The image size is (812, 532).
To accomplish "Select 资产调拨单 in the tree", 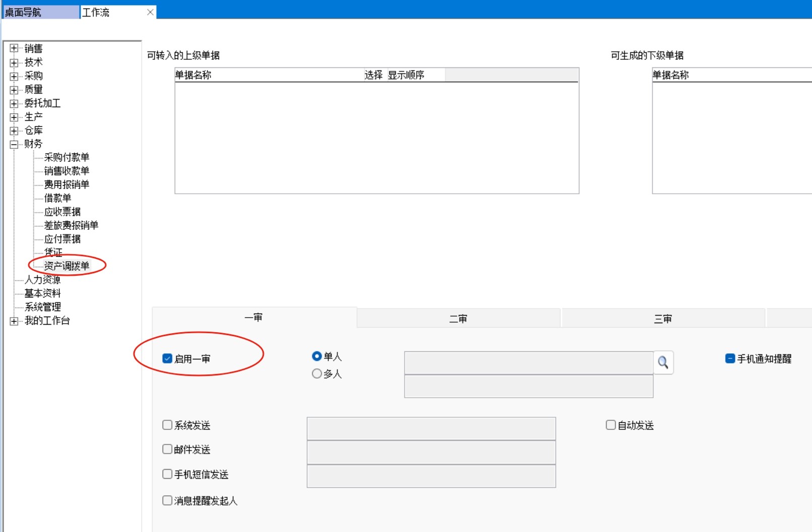I will tap(66, 266).
